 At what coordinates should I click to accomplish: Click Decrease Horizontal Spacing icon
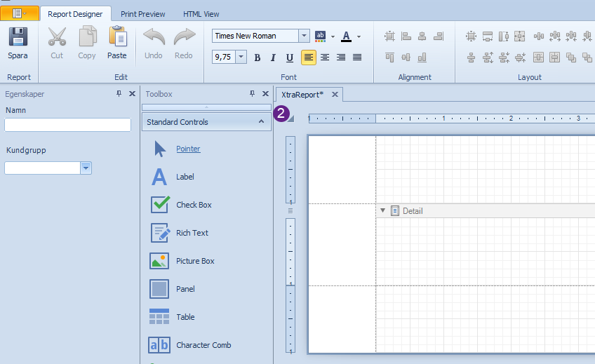571,36
